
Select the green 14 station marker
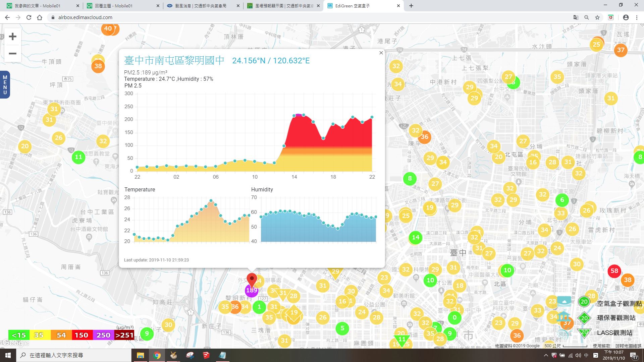[x=416, y=237]
